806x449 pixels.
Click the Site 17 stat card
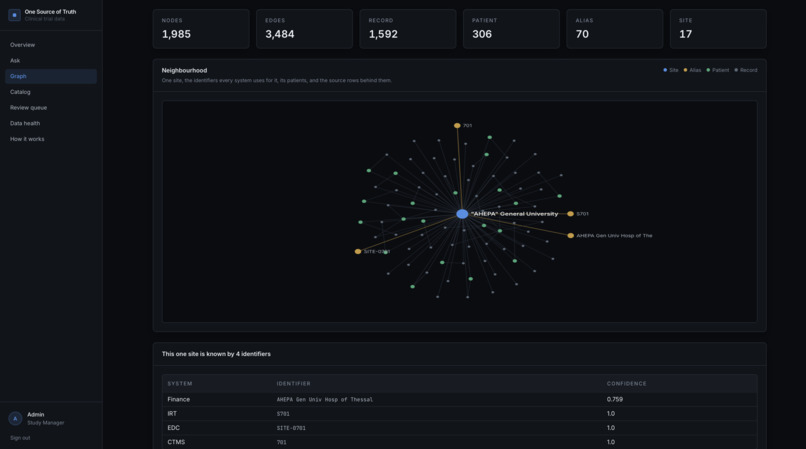coord(718,29)
